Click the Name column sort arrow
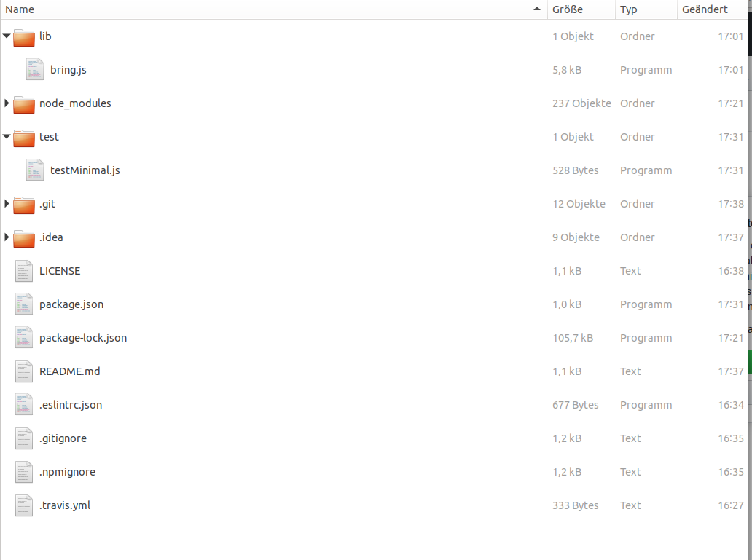 pos(536,9)
